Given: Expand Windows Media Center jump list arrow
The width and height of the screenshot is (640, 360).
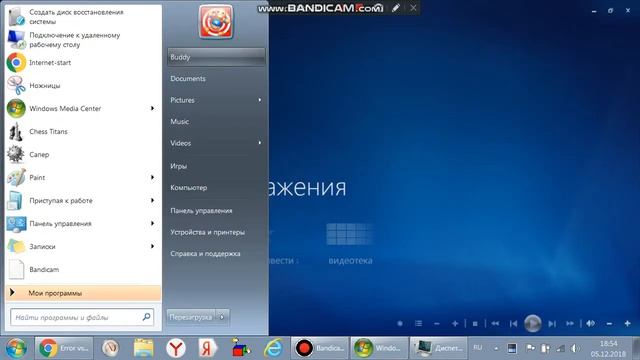Looking at the screenshot, I should pyautogui.click(x=152, y=108).
